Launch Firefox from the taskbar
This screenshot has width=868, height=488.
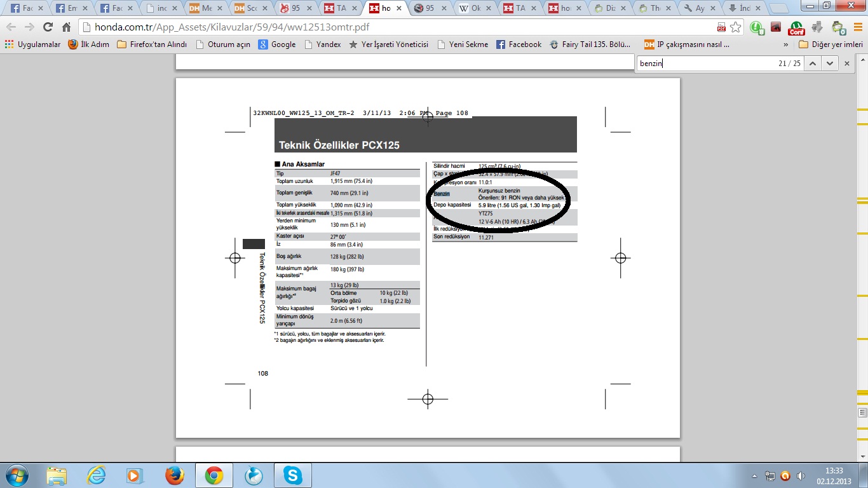point(174,475)
